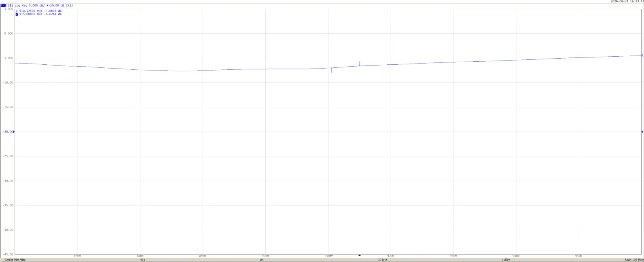Viewport: 644px width, 262px height.
Task: Click the 10 kHz IF bandwidth value
Action: click(383, 260)
